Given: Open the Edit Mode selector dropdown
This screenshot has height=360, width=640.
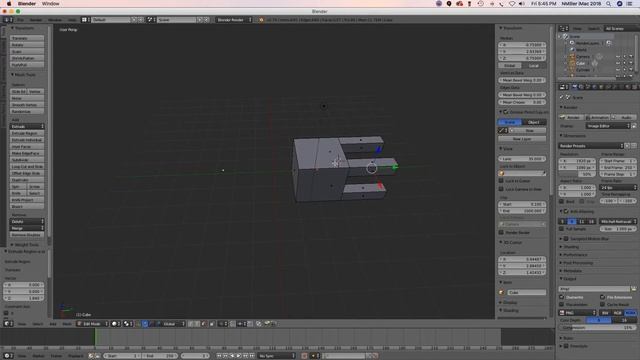Looking at the screenshot, I should (93, 324).
